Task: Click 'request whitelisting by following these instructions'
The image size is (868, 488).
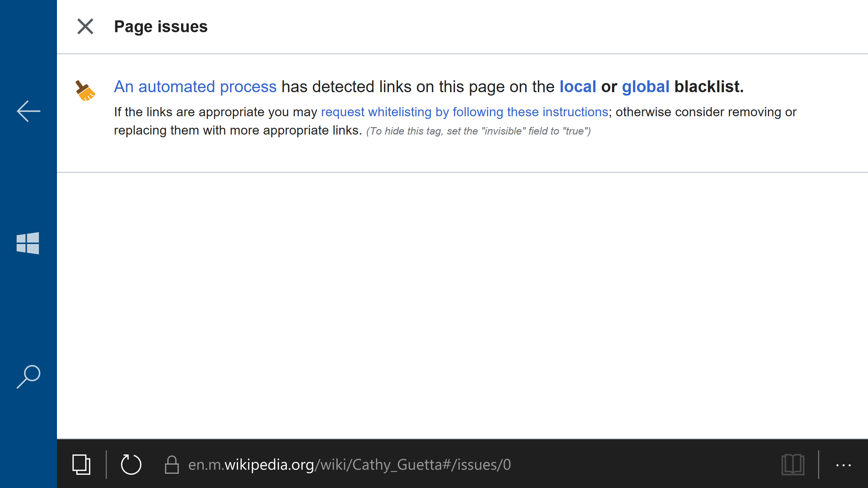Action: pos(465,112)
